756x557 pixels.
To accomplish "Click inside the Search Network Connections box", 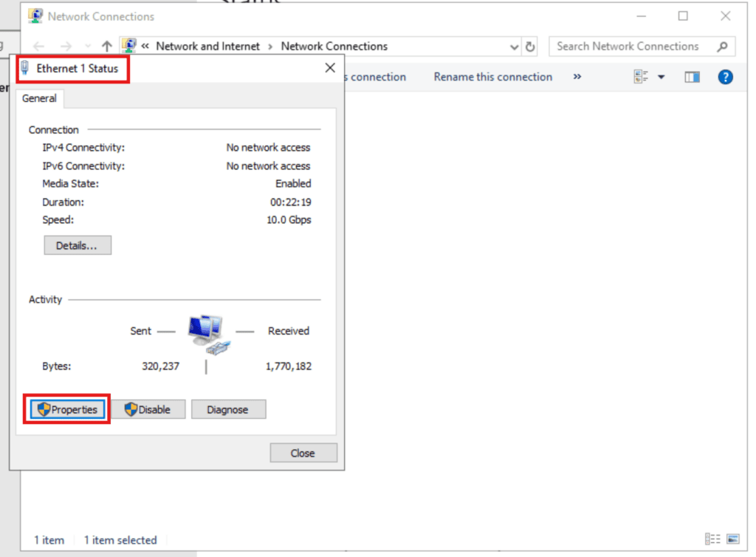I will (x=635, y=46).
